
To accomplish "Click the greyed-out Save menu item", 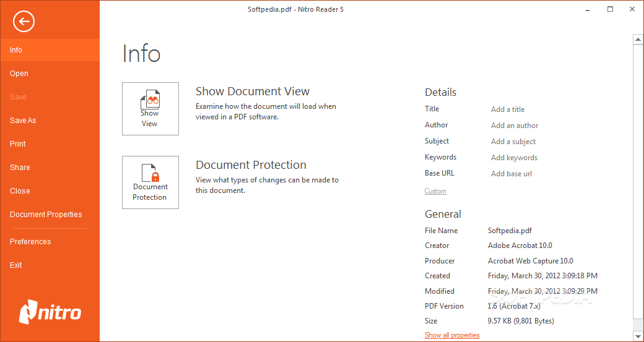I will click(50, 96).
